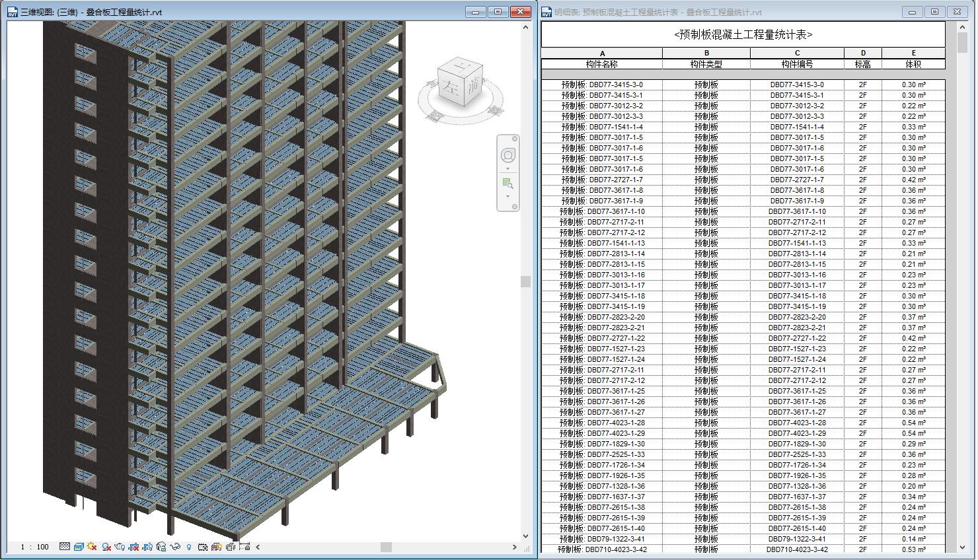978x560 pixels.
Task: Click the 构件类型 header cell
Action: pyautogui.click(x=706, y=64)
